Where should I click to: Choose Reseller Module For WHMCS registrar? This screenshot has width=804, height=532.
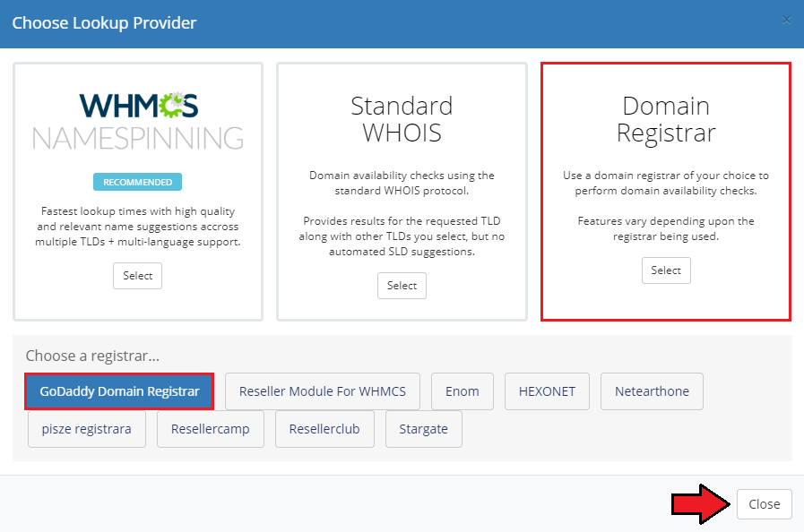322,391
